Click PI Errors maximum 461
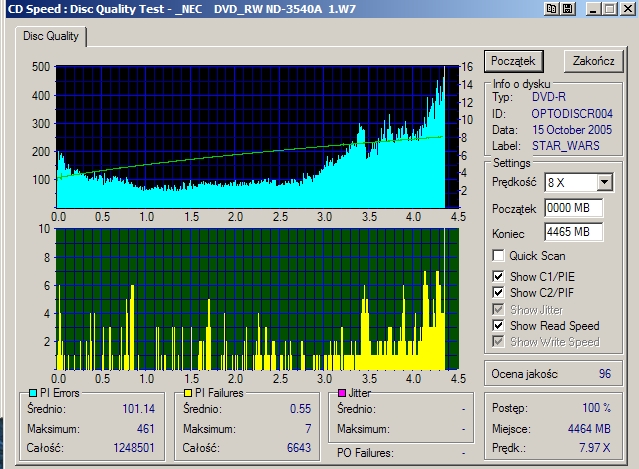Viewport: 639px width, 469px height. [145, 429]
